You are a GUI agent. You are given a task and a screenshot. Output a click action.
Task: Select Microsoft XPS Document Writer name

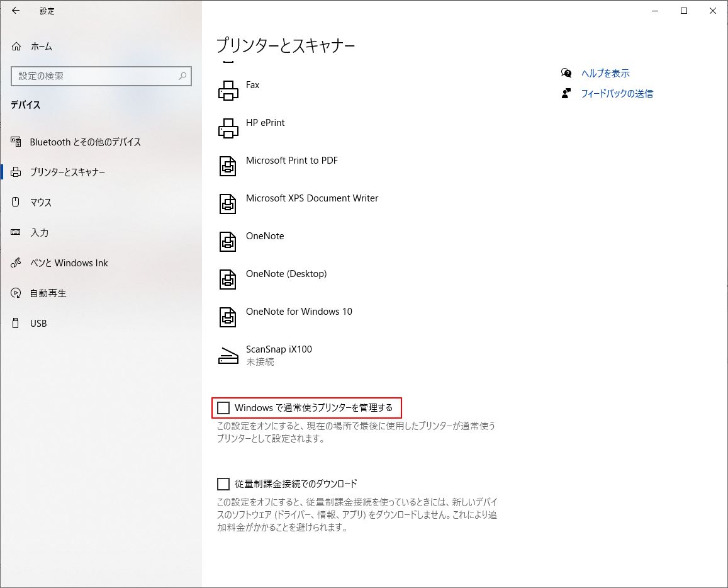click(312, 198)
